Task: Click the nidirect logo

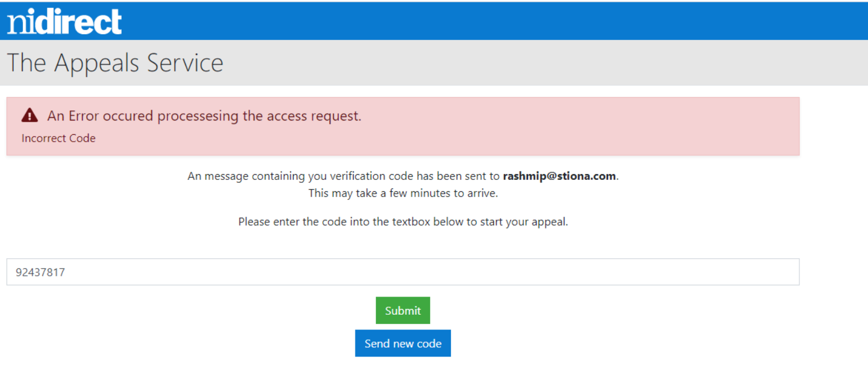Action: click(x=65, y=21)
